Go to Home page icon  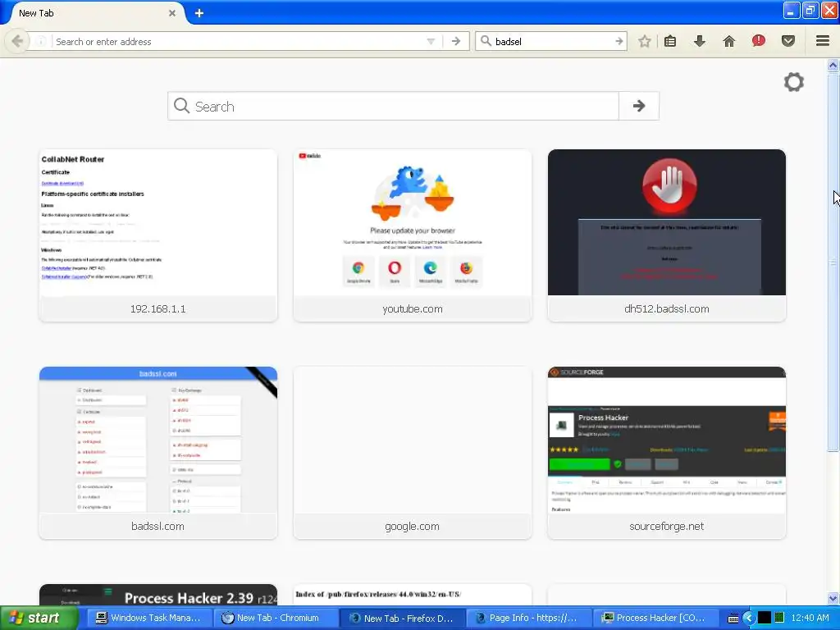[729, 41]
